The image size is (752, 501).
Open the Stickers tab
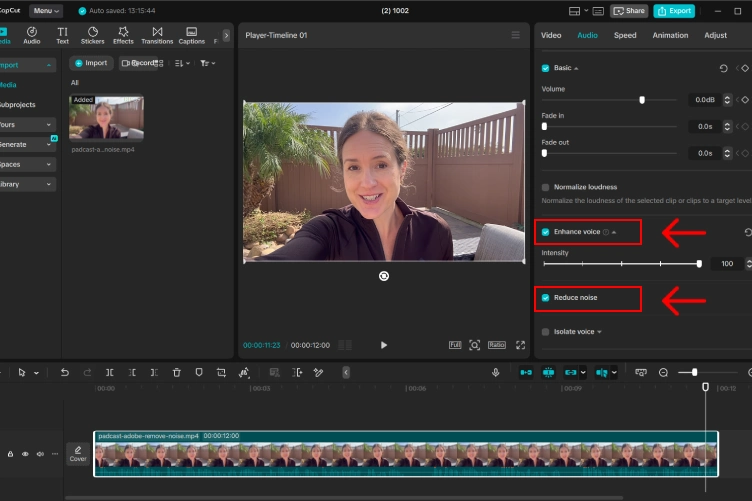coord(93,35)
